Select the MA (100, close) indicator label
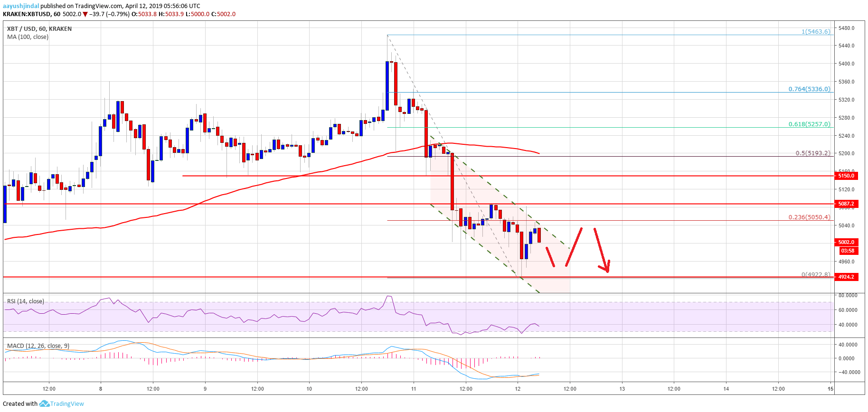Image resolution: width=868 pixels, height=412 pixels. (x=28, y=37)
